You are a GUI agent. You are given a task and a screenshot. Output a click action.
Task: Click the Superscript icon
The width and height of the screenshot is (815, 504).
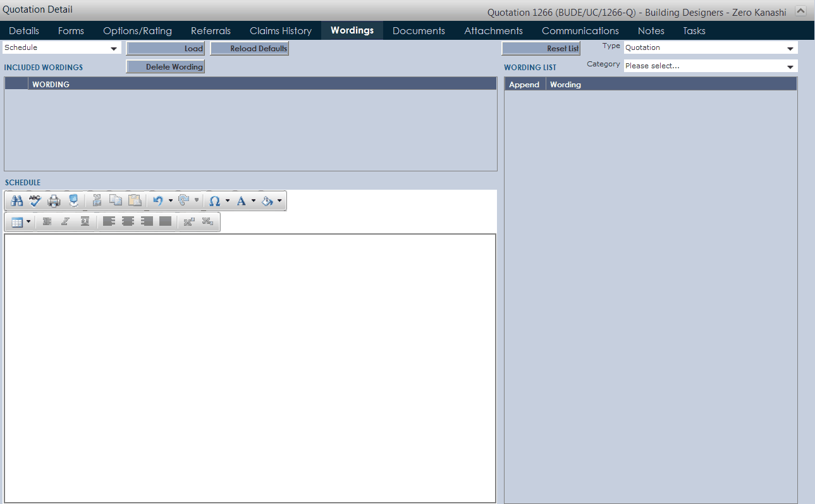188,222
